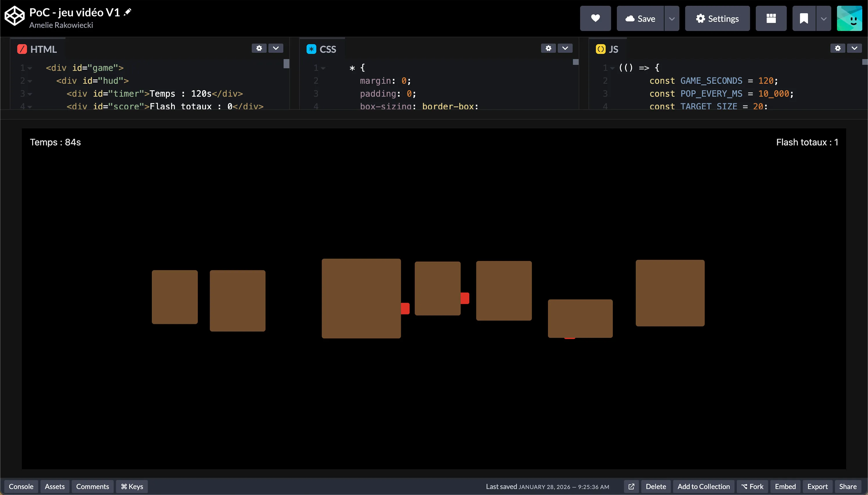Click the CSS editor scrollbar thumb
The image size is (868, 495).
coord(575,62)
